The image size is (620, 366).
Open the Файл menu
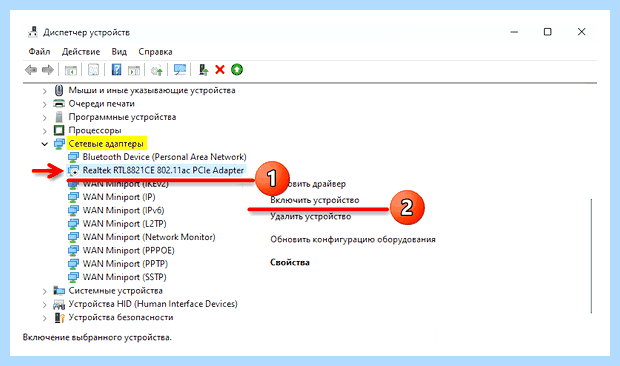(39, 52)
